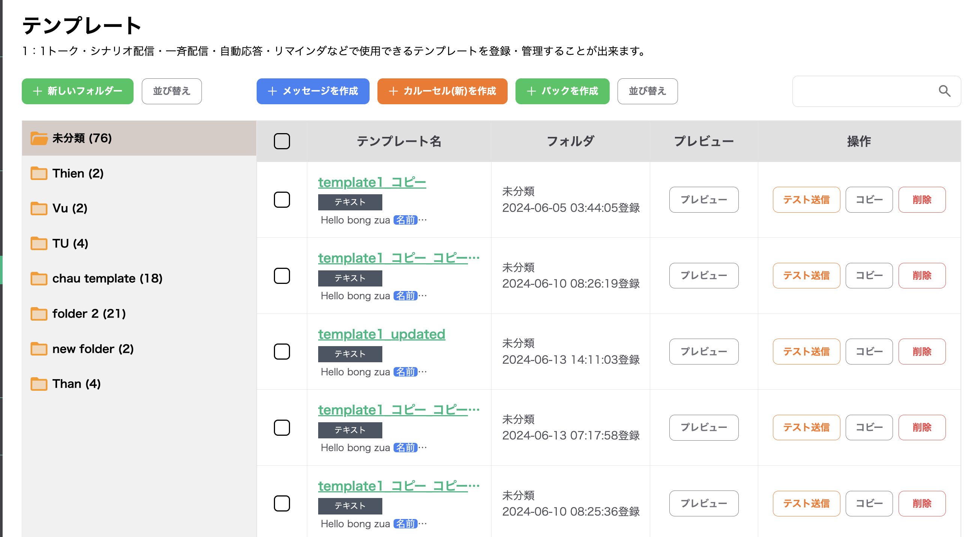Image resolution: width=980 pixels, height=537 pixels.
Task: Click プレビュー for template1_コピー row
Action: pos(704,199)
